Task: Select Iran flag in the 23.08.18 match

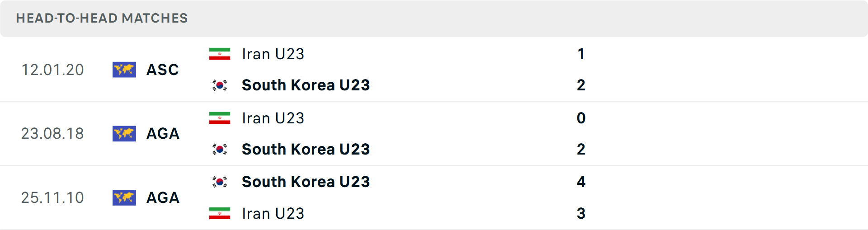Action: click(220, 118)
